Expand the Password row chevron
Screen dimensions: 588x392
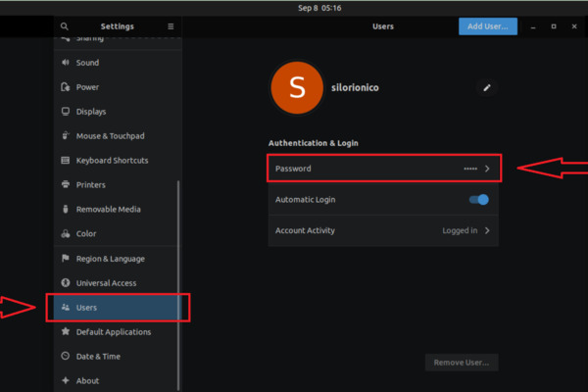487,169
